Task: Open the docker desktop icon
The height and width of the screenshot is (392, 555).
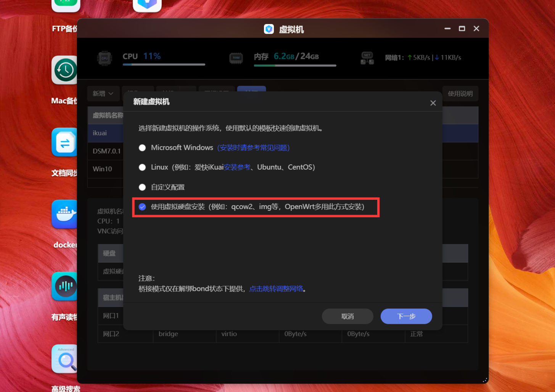Action: [64, 214]
